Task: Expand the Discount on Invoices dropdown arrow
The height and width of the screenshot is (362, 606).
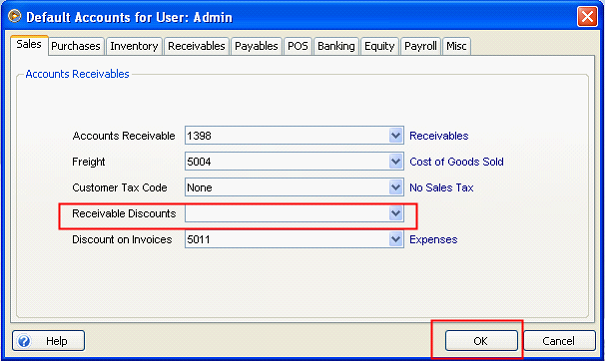Action: pyautogui.click(x=395, y=239)
